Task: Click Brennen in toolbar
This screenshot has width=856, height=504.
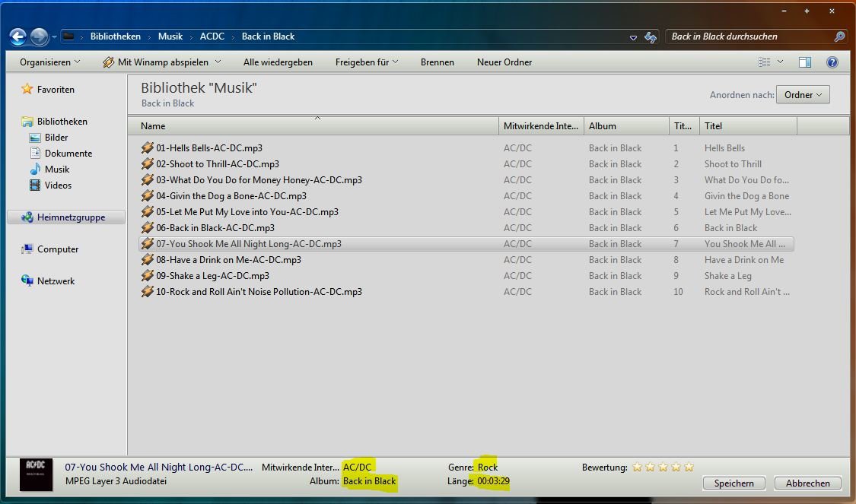Action: click(438, 62)
